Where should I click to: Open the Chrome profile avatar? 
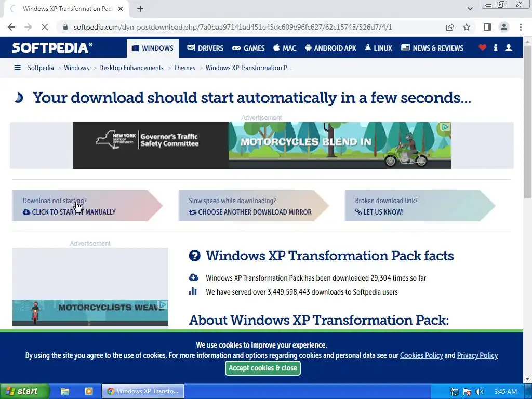(504, 27)
